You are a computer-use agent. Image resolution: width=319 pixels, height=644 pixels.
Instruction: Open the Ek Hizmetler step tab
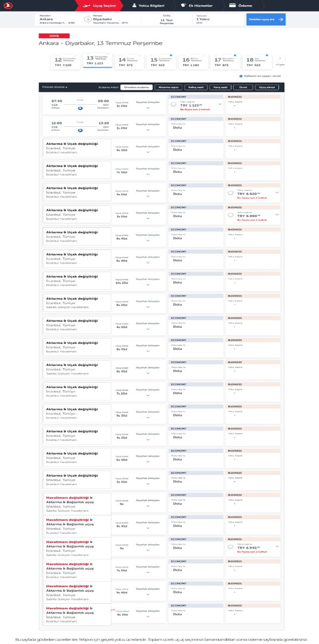(x=197, y=6)
